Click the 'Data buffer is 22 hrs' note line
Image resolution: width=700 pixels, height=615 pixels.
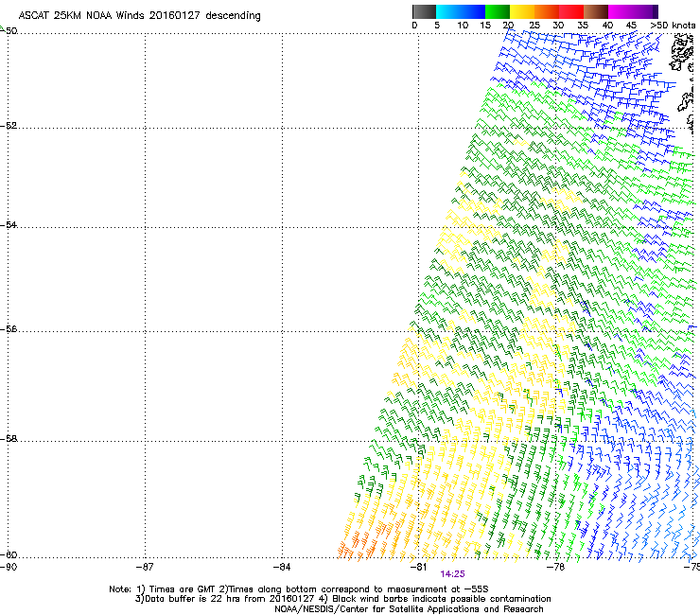[342, 599]
